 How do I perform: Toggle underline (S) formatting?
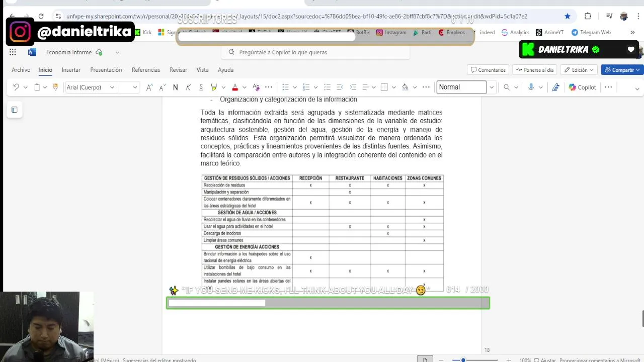pos(201,87)
